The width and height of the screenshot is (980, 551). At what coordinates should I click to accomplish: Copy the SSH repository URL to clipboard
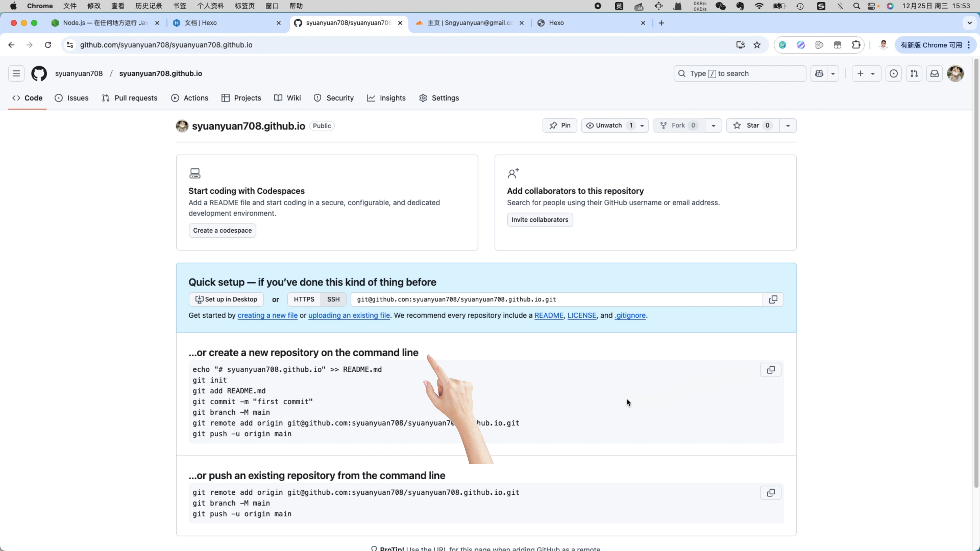click(x=773, y=300)
